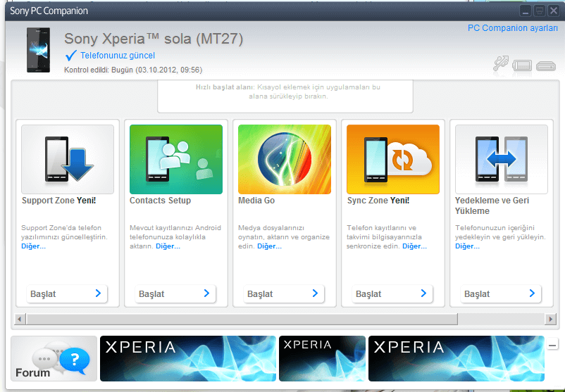Collapse the banner area with minus button
The image size is (565, 392).
[552, 345]
